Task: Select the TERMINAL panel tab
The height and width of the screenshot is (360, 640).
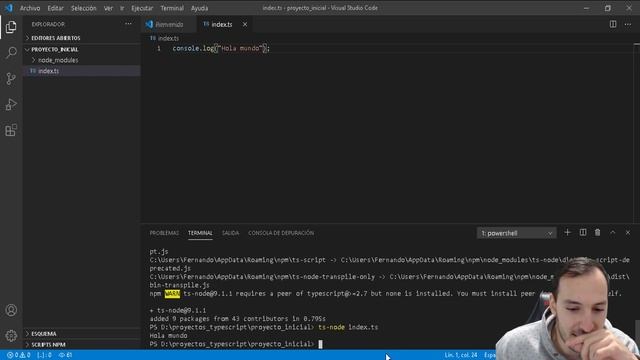Action: [x=200, y=233]
